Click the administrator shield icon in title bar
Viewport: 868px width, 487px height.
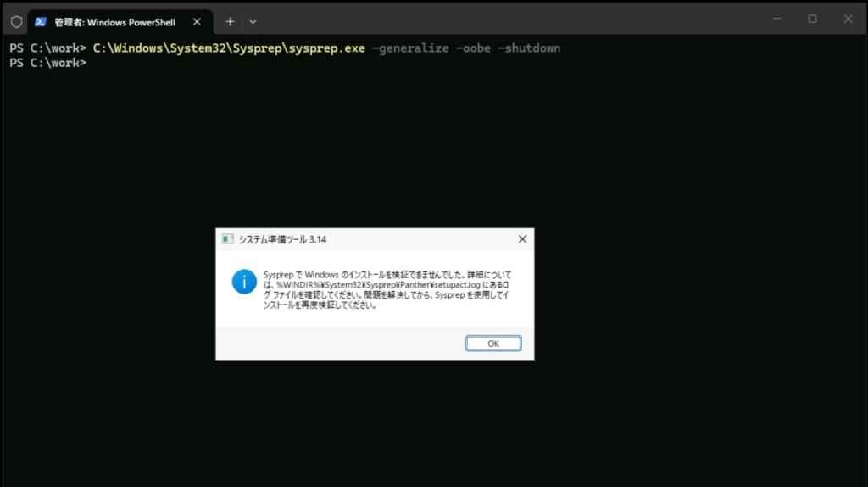tap(16, 21)
